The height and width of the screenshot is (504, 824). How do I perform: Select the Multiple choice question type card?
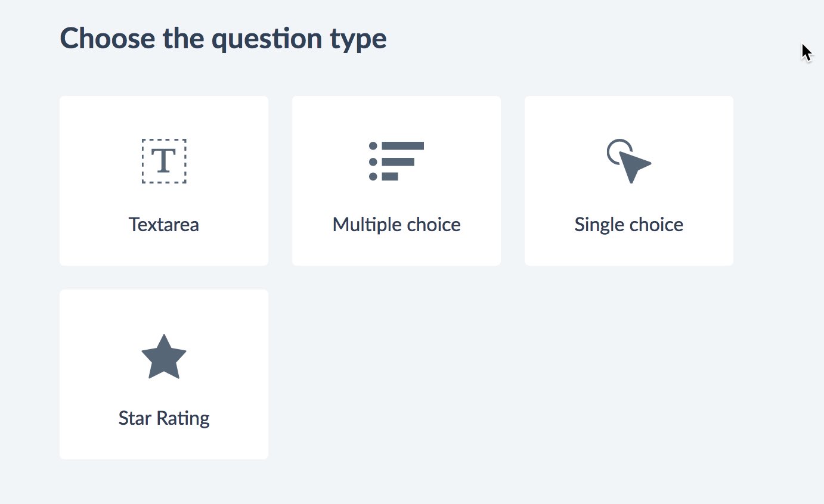point(396,181)
